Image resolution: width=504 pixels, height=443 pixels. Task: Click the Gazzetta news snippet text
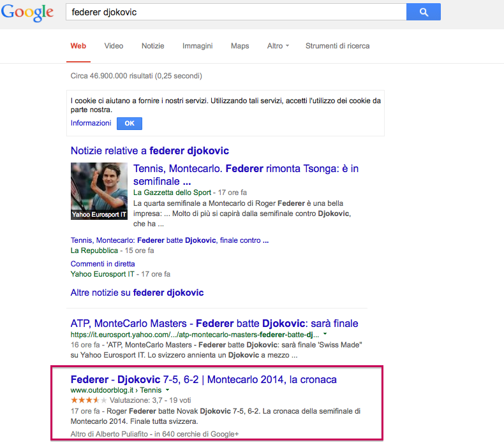coord(242,214)
